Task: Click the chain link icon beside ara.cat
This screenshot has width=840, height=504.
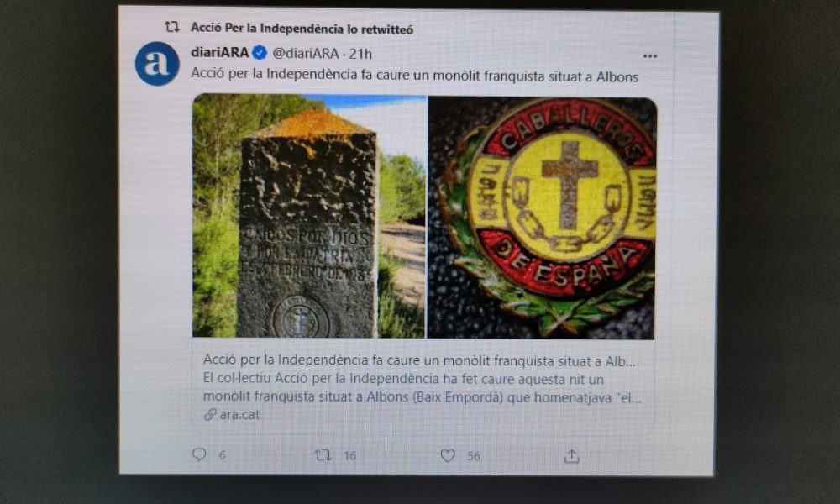Action: [210, 415]
